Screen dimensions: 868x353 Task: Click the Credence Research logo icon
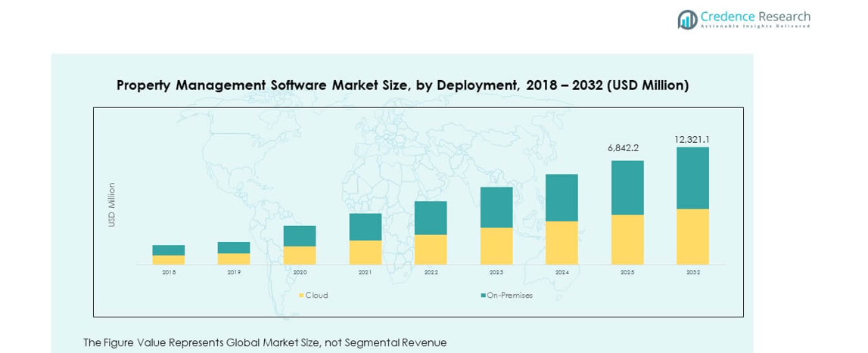point(687,19)
